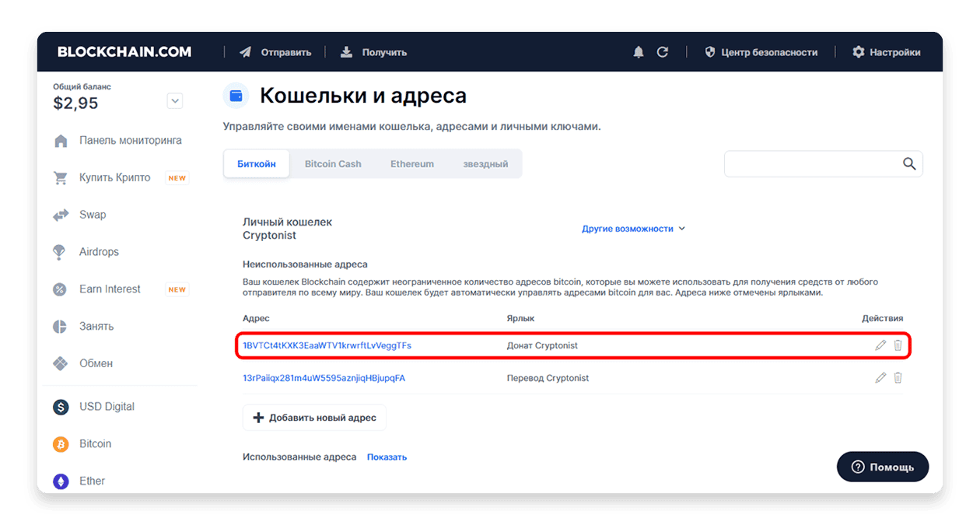Edit the Донат Cryptonist address label
980x525 pixels.
pos(880,345)
